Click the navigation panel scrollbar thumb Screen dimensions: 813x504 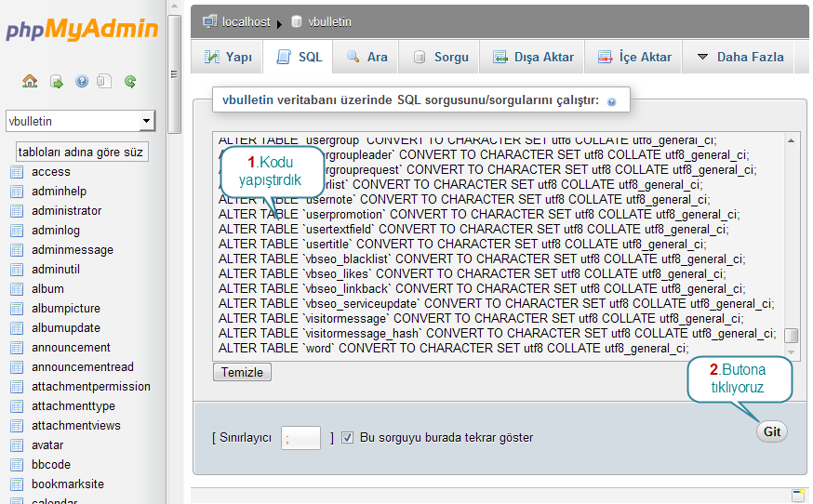[174, 74]
